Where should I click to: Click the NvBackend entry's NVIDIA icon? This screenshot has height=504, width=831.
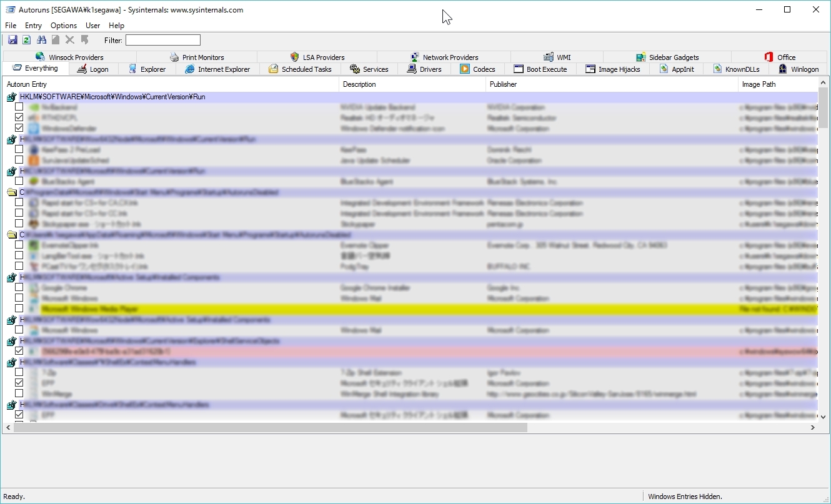pos(34,107)
